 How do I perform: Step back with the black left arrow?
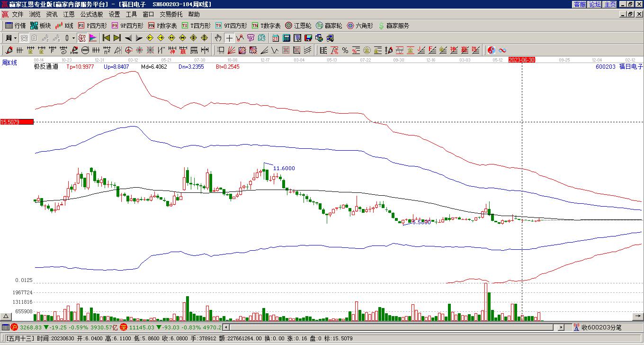(x=128, y=38)
